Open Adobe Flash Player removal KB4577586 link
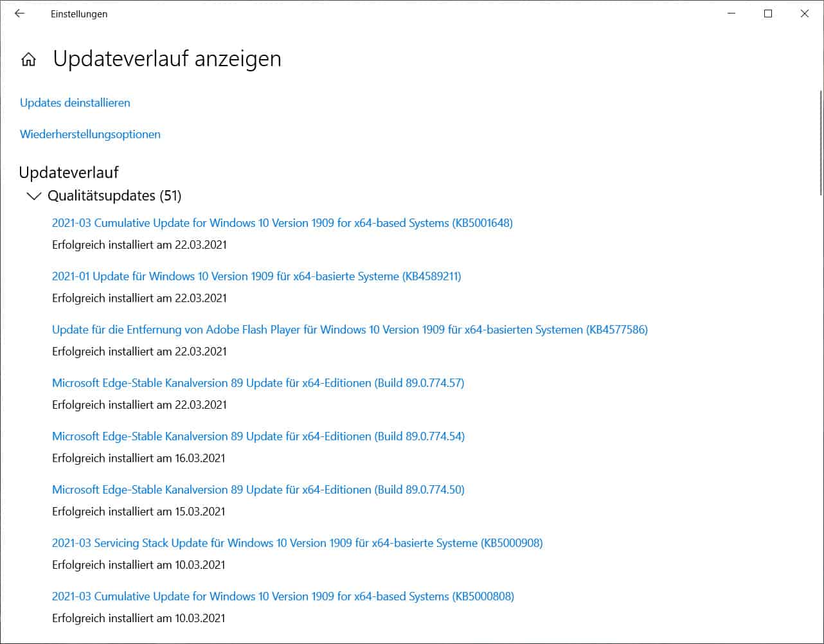Viewport: 824px width, 644px height. 350,330
